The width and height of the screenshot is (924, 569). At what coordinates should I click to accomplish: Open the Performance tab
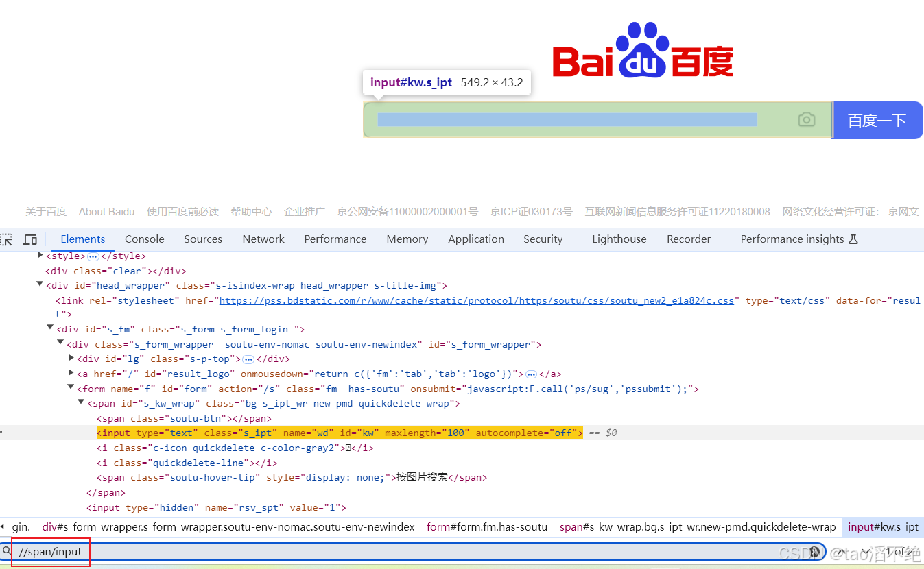pyautogui.click(x=335, y=239)
